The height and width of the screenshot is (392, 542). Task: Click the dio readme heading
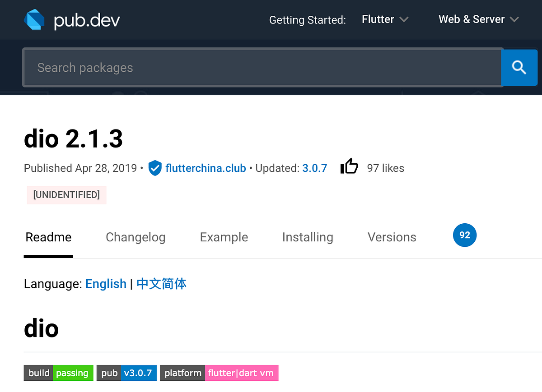pyautogui.click(x=41, y=328)
